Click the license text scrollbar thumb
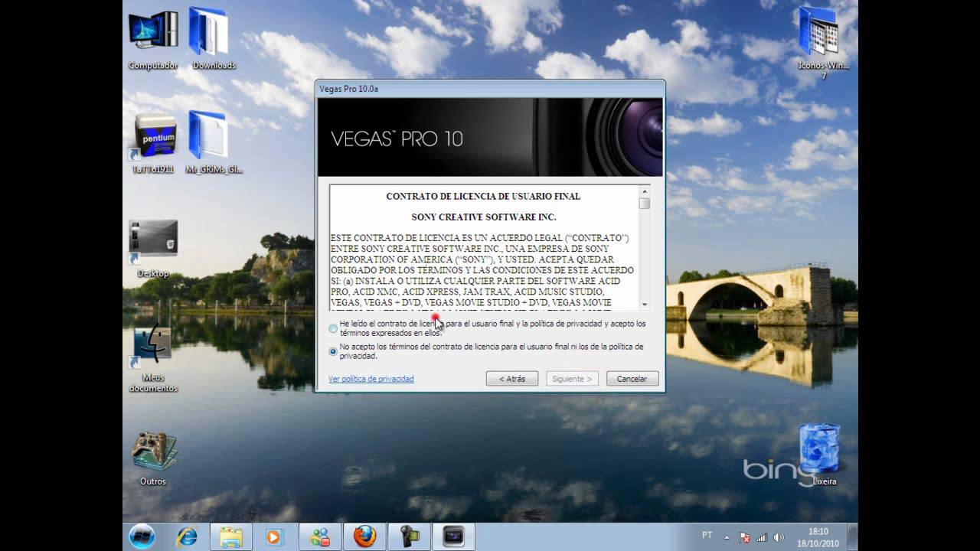 (645, 204)
